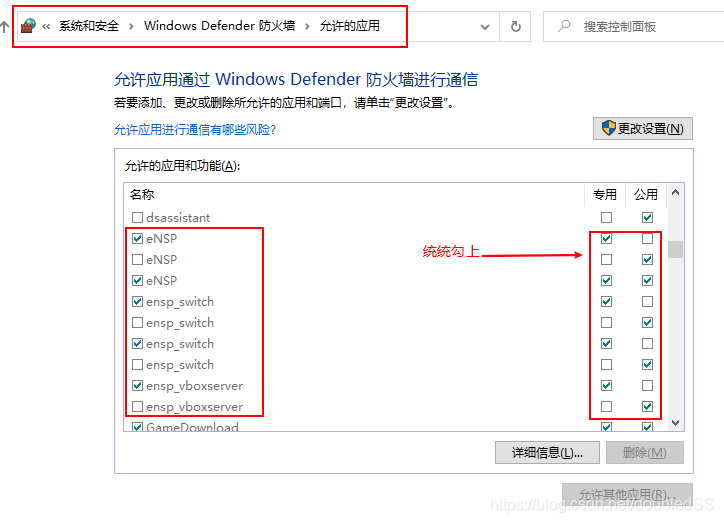Uncheck 公用 for eNSP row with both ticked
724x523 pixels.
click(647, 281)
